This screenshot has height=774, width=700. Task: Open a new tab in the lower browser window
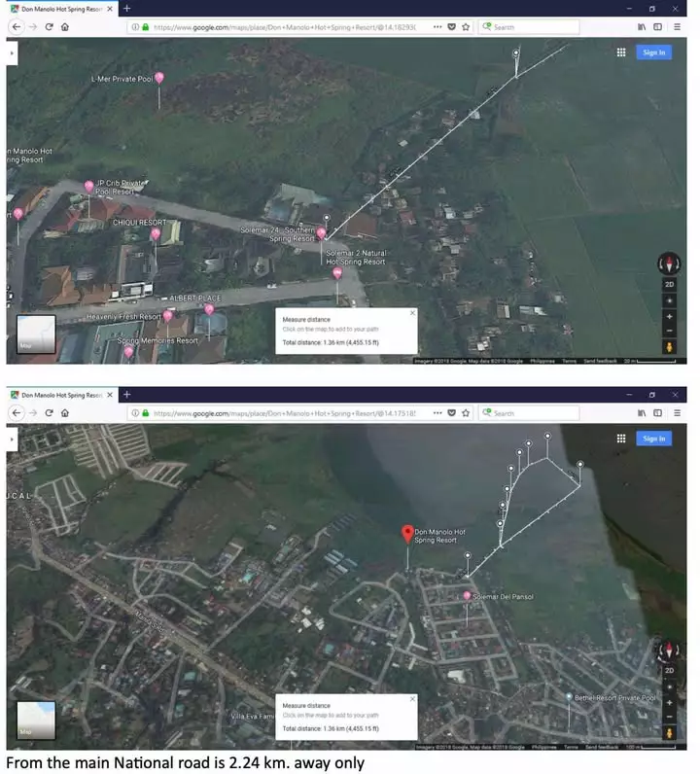[x=126, y=395]
